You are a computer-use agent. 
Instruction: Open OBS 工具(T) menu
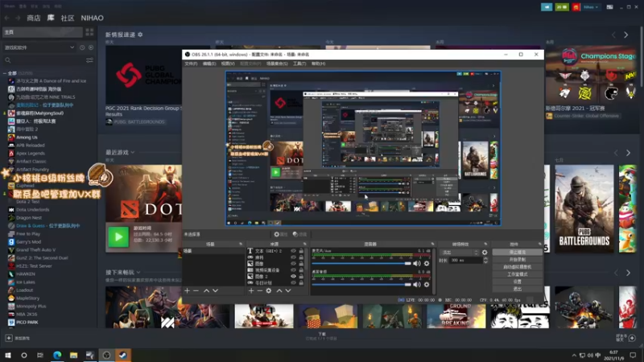[299, 64]
